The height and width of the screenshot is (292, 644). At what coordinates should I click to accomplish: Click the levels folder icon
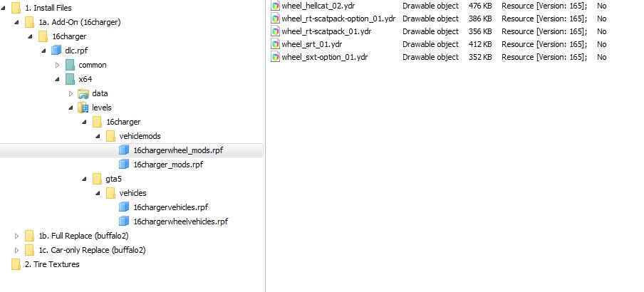coord(83,108)
